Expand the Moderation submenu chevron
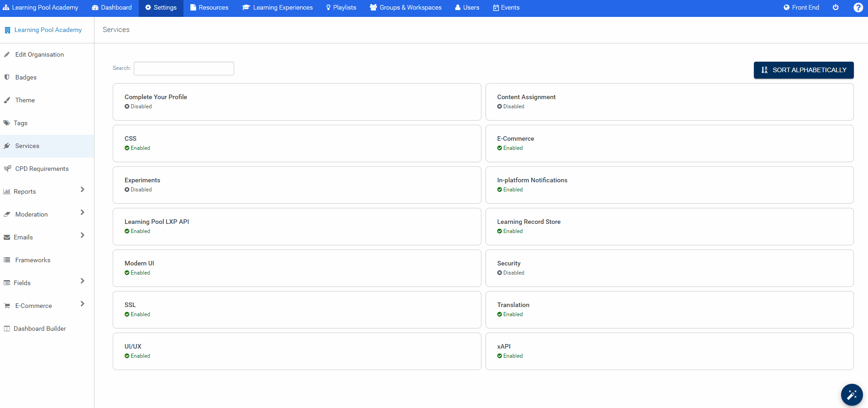Screen dimensions: 868x408 tap(83, 212)
